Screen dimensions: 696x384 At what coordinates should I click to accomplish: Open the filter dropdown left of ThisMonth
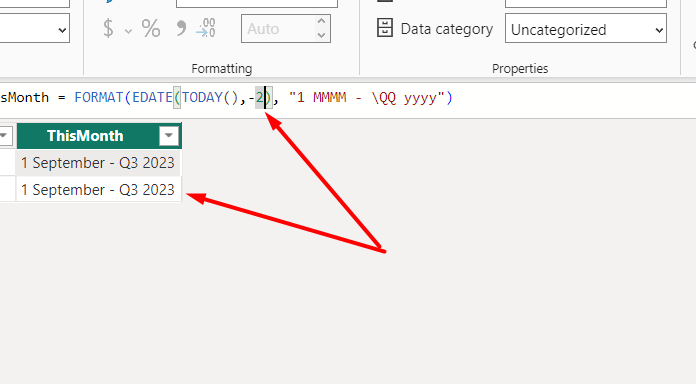coord(5,136)
